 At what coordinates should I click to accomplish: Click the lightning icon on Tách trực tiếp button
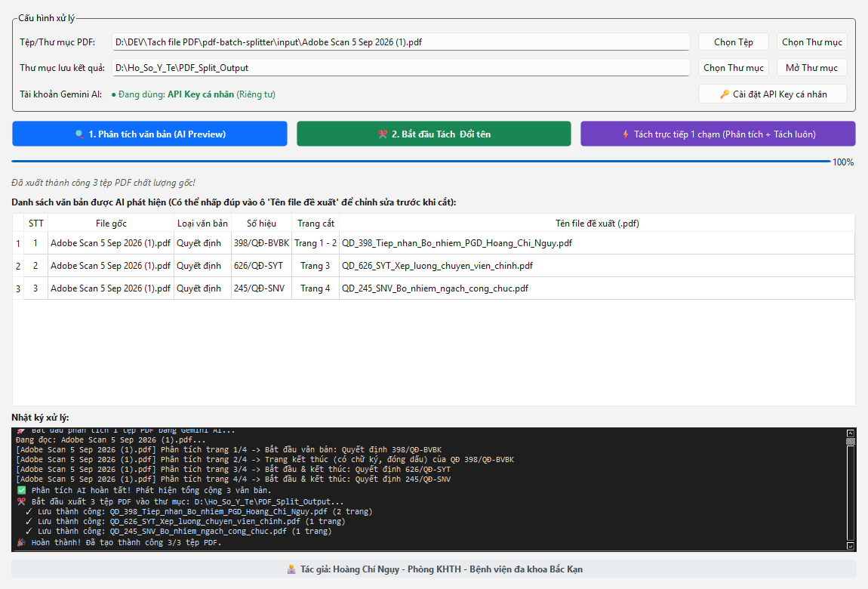point(626,134)
